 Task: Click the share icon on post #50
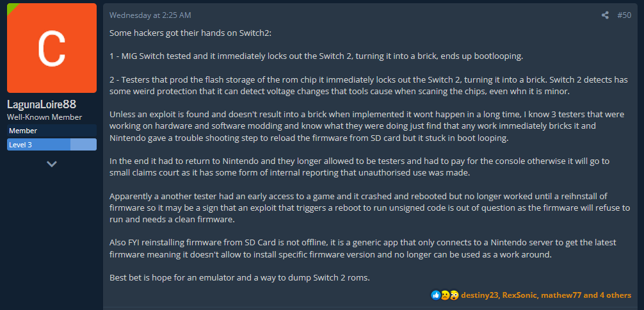[605, 15]
